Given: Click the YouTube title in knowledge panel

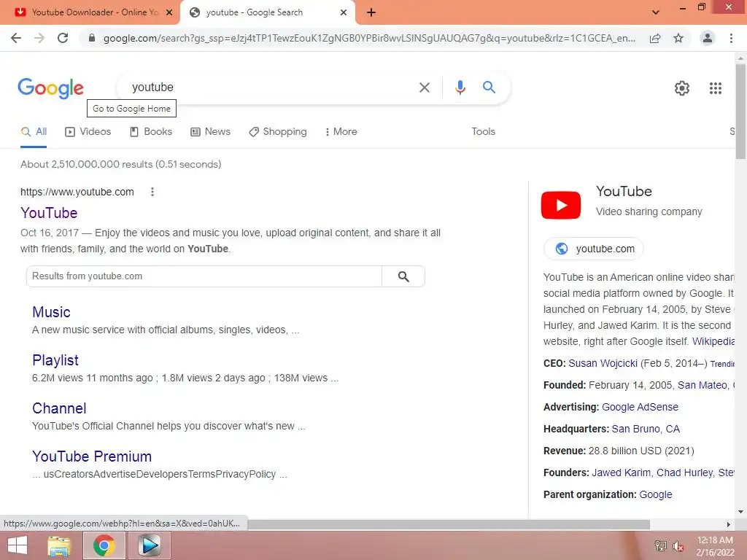Looking at the screenshot, I should tap(624, 192).
